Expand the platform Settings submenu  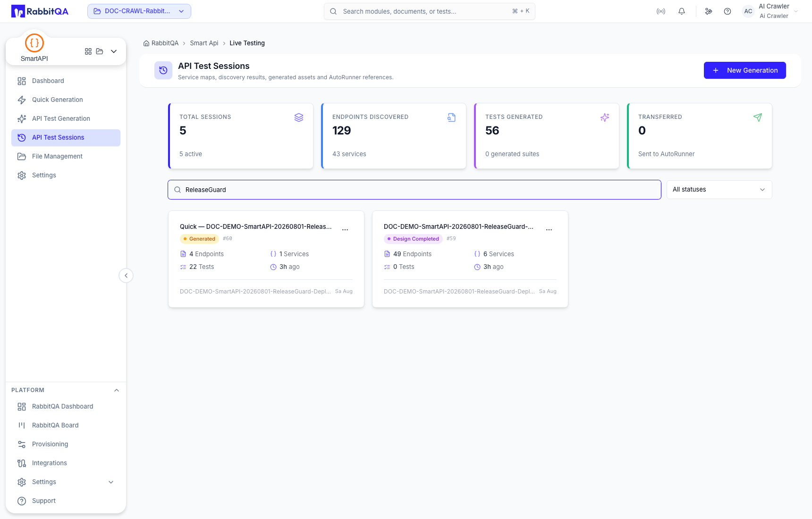(111, 482)
